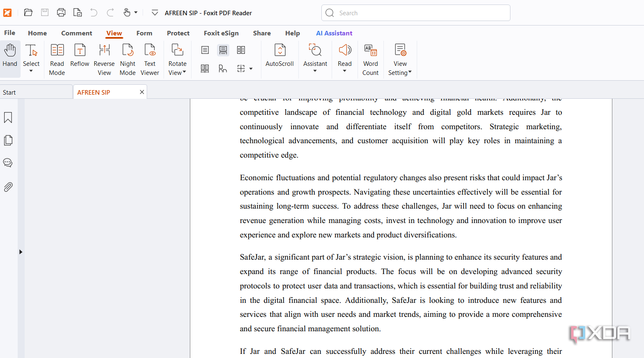644x358 pixels.
Task: Click the Search input field
Action: point(416,13)
